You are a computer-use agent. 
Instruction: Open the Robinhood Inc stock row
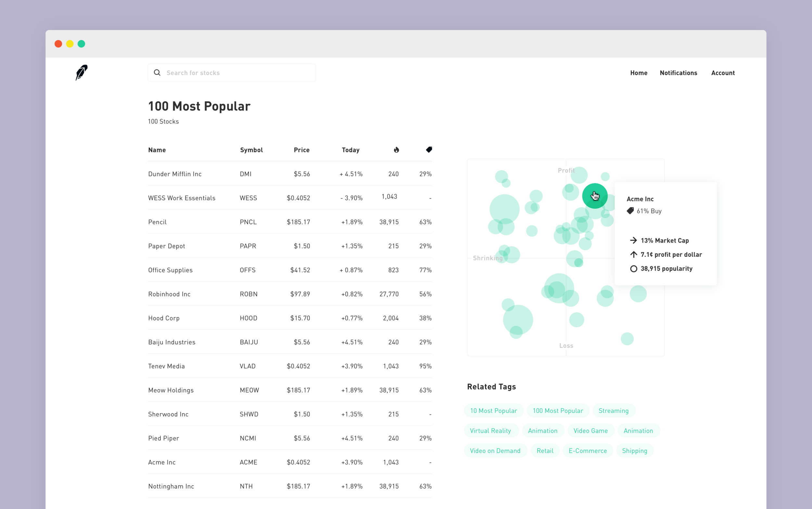170,294
